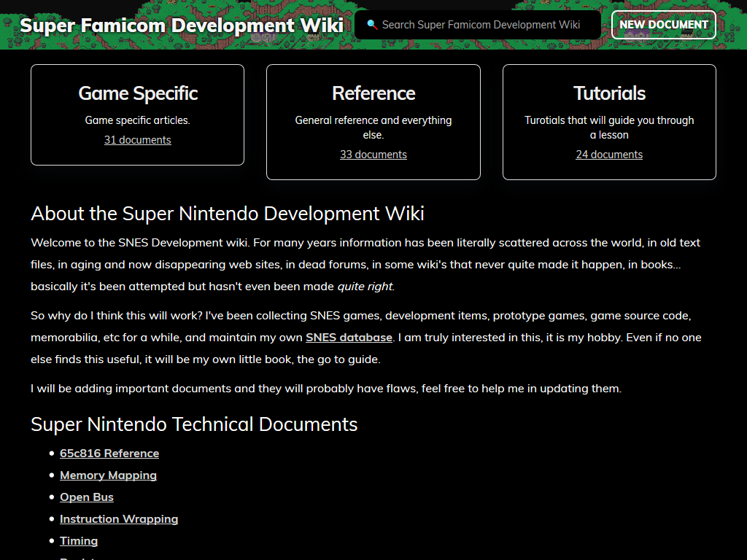Follow the SNES database link
This screenshot has width=747, height=560.
(x=349, y=338)
